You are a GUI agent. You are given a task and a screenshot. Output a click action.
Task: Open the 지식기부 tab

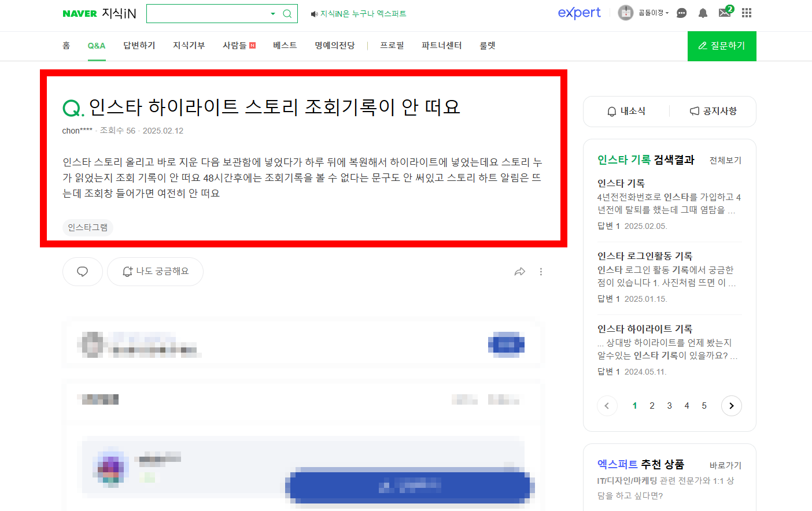point(189,46)
